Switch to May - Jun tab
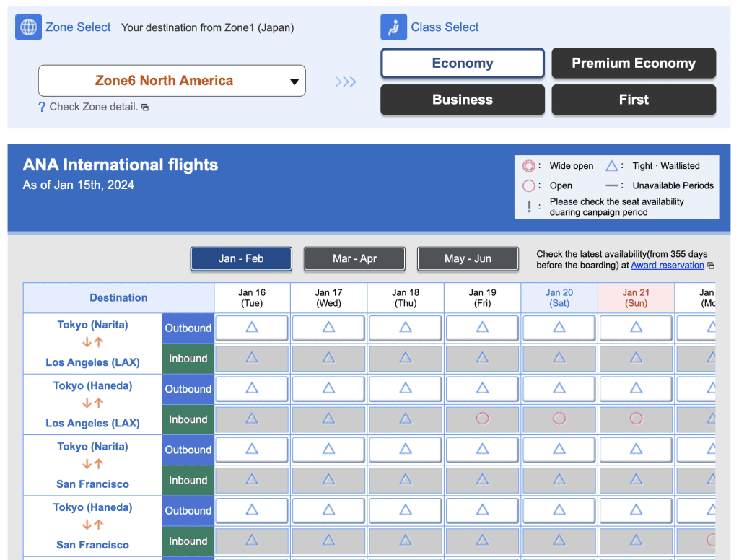The width and height of the screenshot is (739, 560). coord(468,259)
